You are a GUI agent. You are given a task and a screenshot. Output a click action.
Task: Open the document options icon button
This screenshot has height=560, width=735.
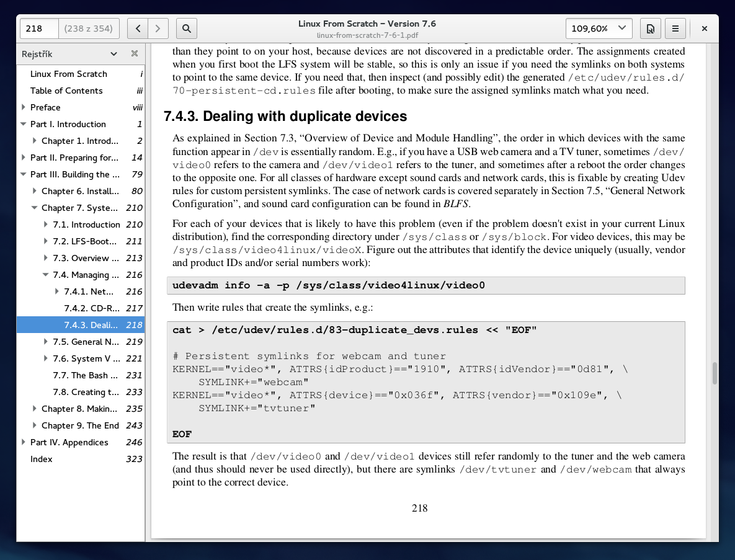click(651, 29)
